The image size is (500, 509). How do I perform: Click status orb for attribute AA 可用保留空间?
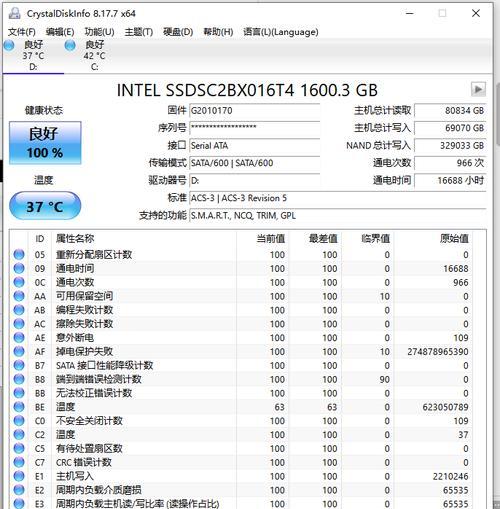[x=19, y=296]
